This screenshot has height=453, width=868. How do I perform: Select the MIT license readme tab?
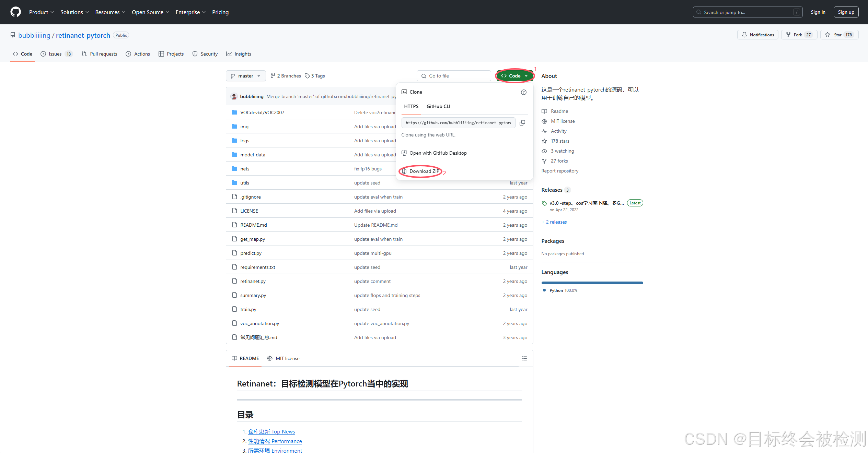pos(283,358)
